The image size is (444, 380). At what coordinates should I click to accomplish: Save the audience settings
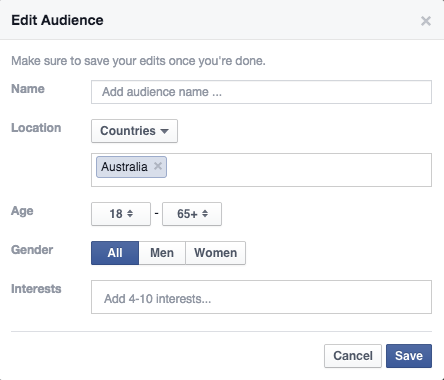409,356
